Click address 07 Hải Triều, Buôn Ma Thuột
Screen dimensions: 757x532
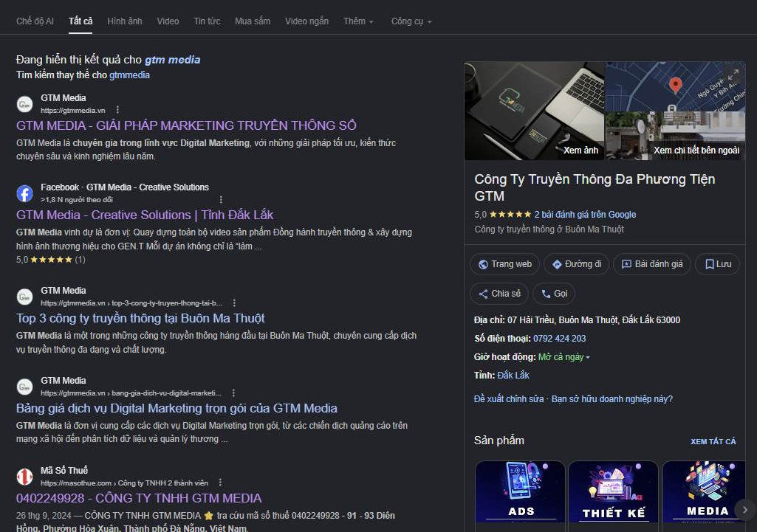593,319
